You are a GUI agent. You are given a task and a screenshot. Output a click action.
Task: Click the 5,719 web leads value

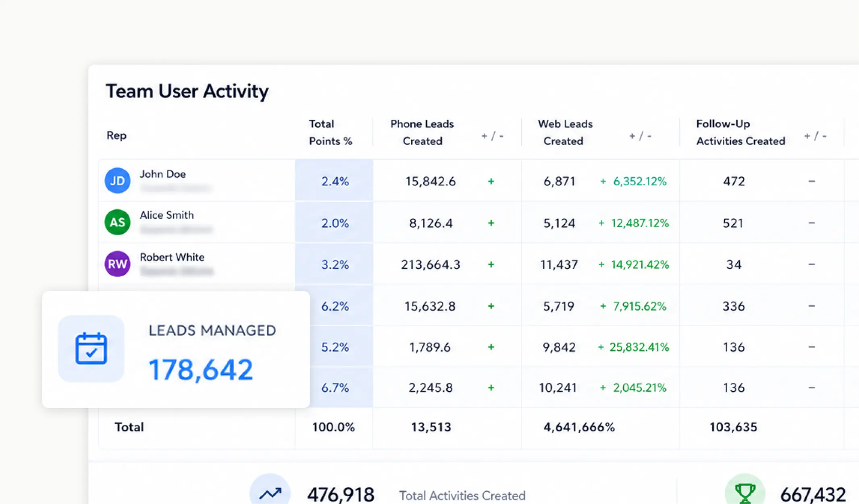(x=559, y=306)
